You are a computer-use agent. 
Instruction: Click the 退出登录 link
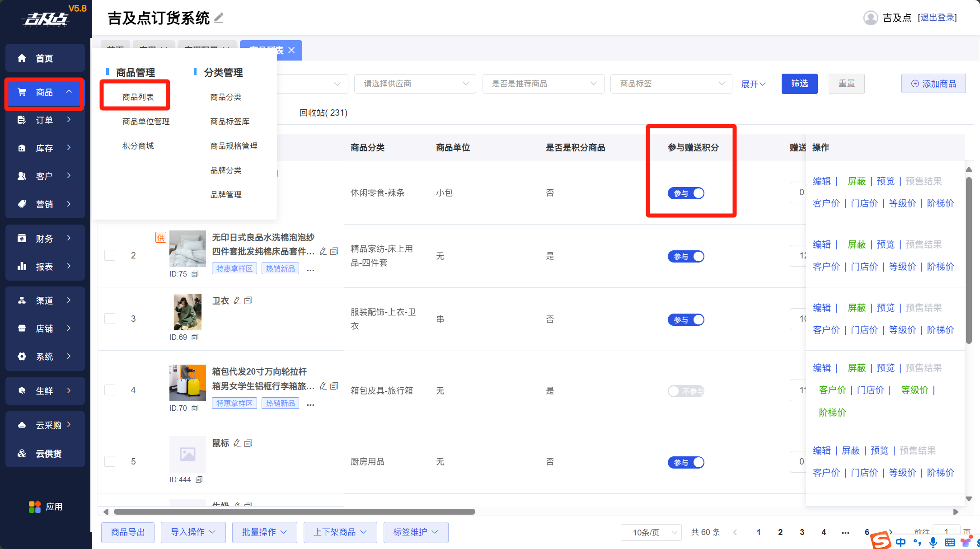pyautogui.click(x=937, y=18)
